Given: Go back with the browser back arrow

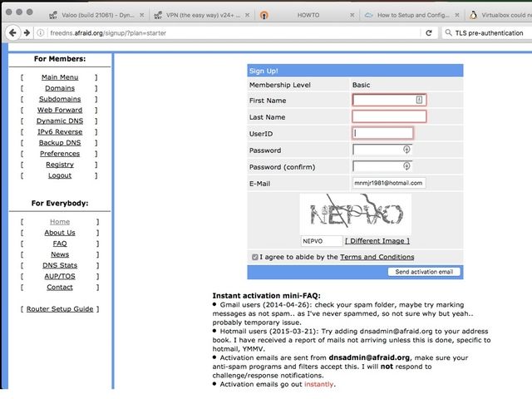Looking at the screenshot, I should (12, 33).
